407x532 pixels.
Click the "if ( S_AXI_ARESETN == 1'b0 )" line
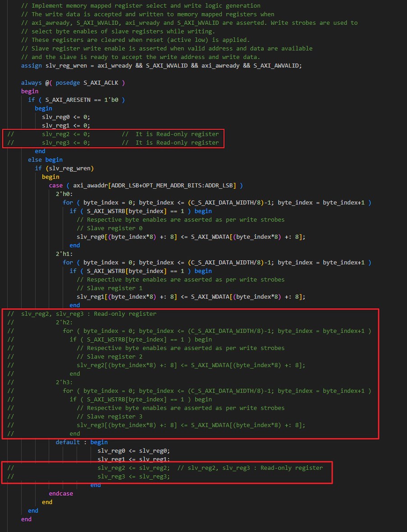[76, 100]
